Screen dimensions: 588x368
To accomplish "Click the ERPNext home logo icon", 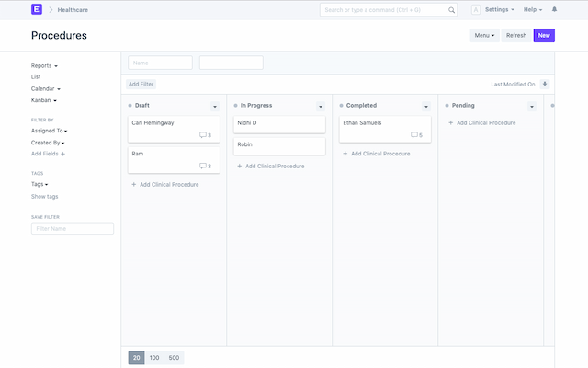I will (37, 9).
